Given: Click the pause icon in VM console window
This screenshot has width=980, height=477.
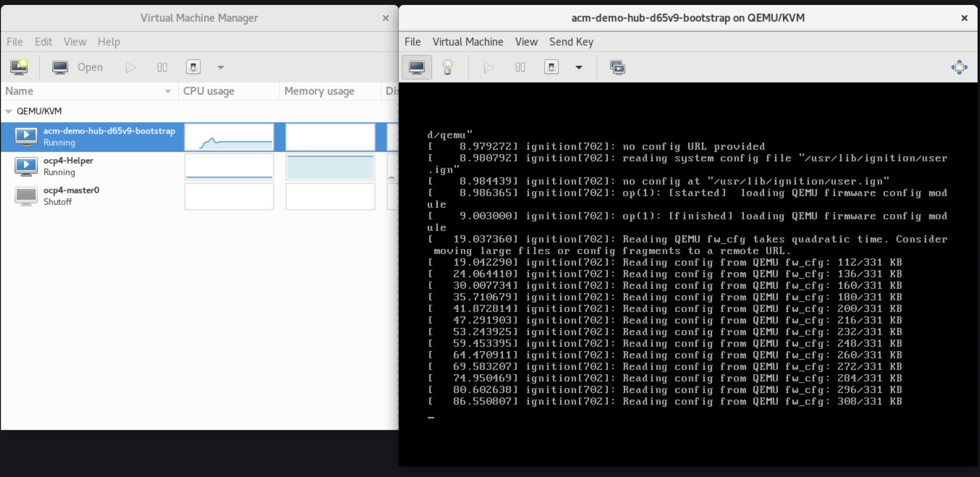Looking at the screenshot, I should pos(520,67).
